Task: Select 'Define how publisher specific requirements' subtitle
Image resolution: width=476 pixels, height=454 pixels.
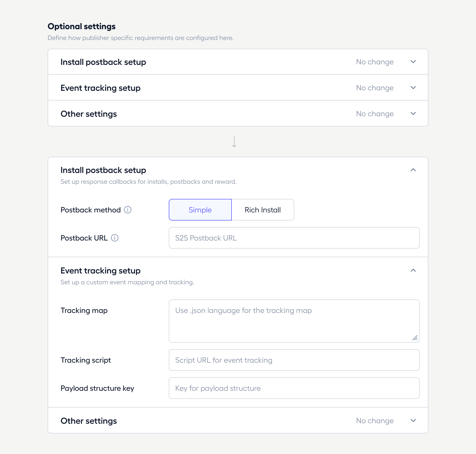Action: [141, 38]
